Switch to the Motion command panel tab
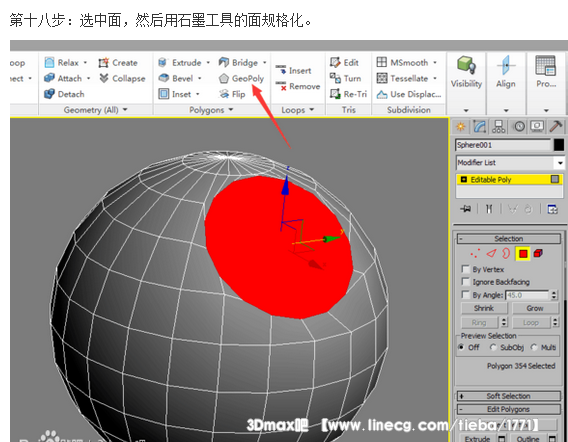This screenshot has width=568, height=442. 519,126
